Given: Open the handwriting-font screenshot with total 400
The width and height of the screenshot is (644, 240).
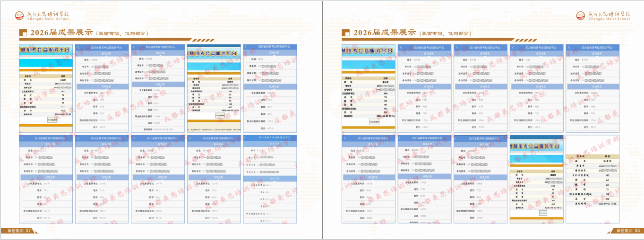Looking at the screenshot, I should (592, 179).
